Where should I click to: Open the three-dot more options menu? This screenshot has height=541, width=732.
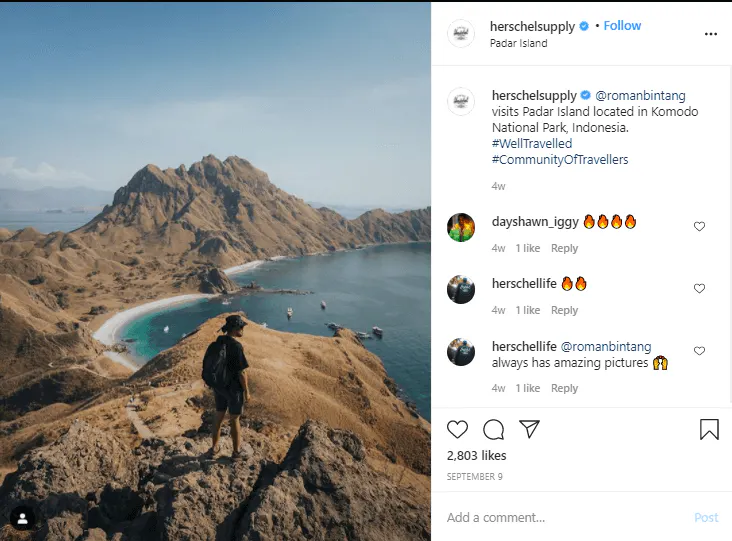click(710, 34)
